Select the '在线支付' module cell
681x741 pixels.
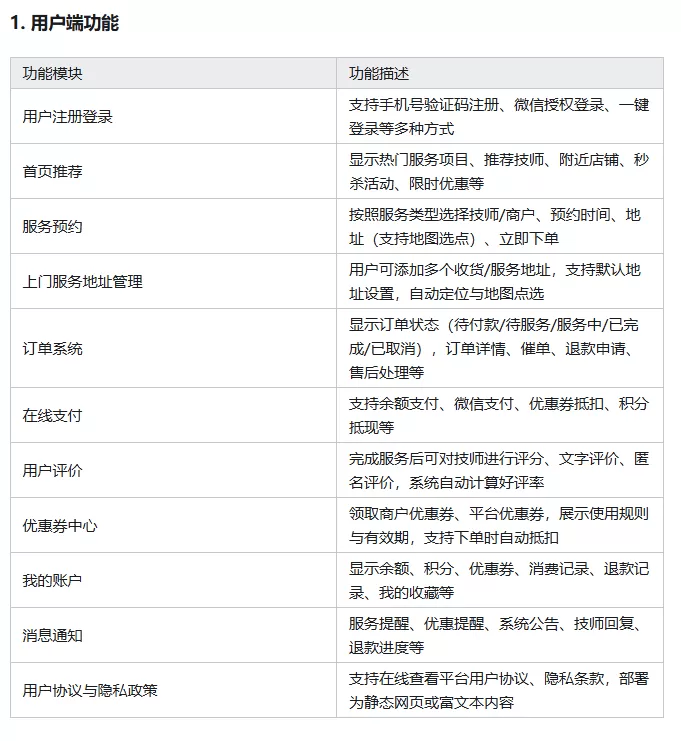point(52,415)
